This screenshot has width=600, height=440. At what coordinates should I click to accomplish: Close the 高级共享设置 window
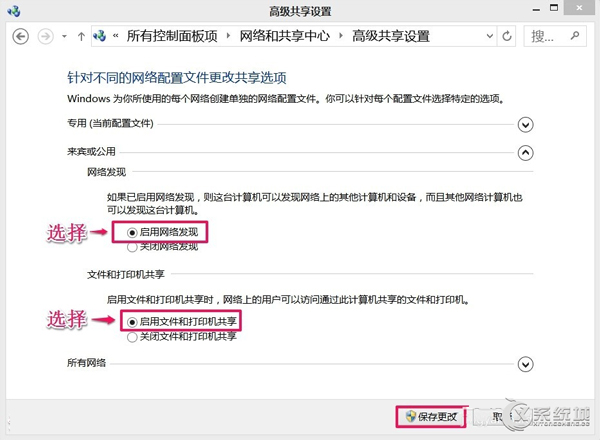tap(579, 8)
